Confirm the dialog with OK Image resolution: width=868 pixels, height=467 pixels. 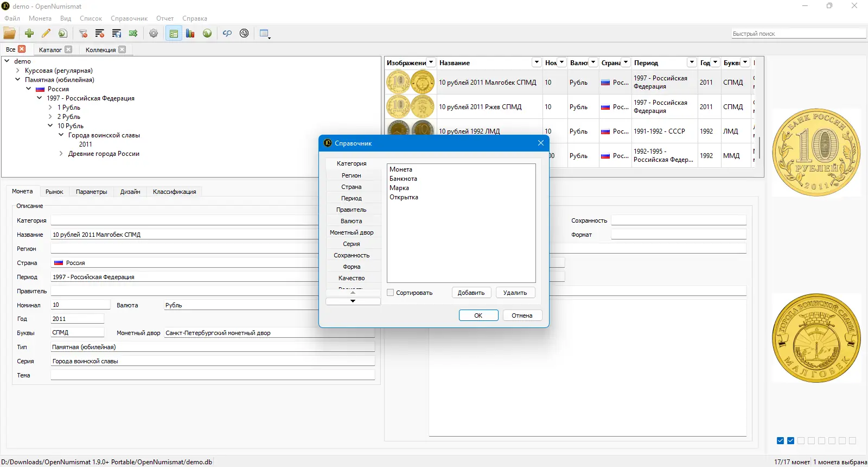pyautogui.click(x=478, y=315)
